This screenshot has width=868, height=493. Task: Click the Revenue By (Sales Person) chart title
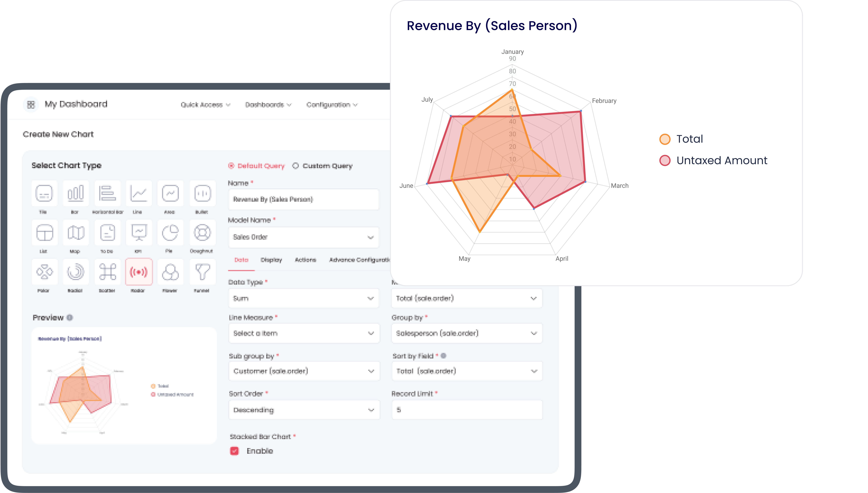pos(492,26)
